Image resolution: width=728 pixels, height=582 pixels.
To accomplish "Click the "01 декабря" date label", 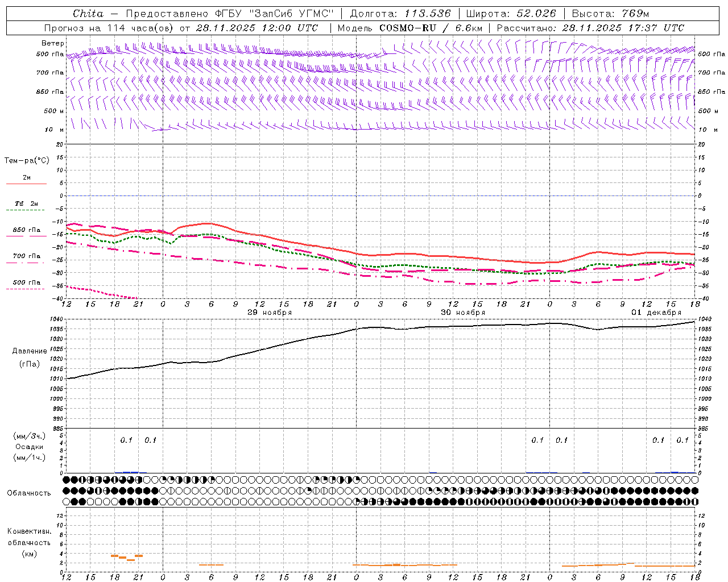I will [656, 313].
